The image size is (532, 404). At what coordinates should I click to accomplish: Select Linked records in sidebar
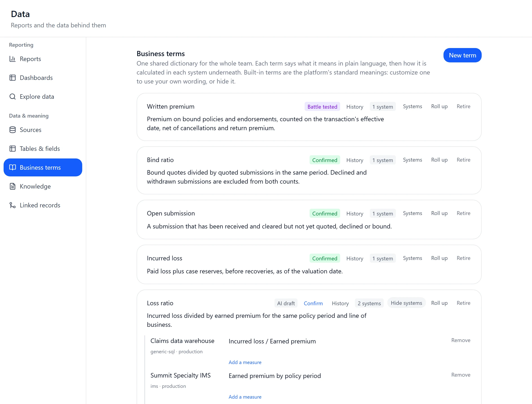click(x=43, y=205)
